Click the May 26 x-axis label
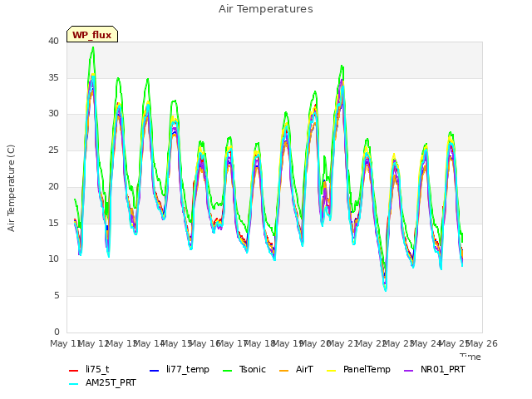Screen dimensions: 532x399 point(482,343)
